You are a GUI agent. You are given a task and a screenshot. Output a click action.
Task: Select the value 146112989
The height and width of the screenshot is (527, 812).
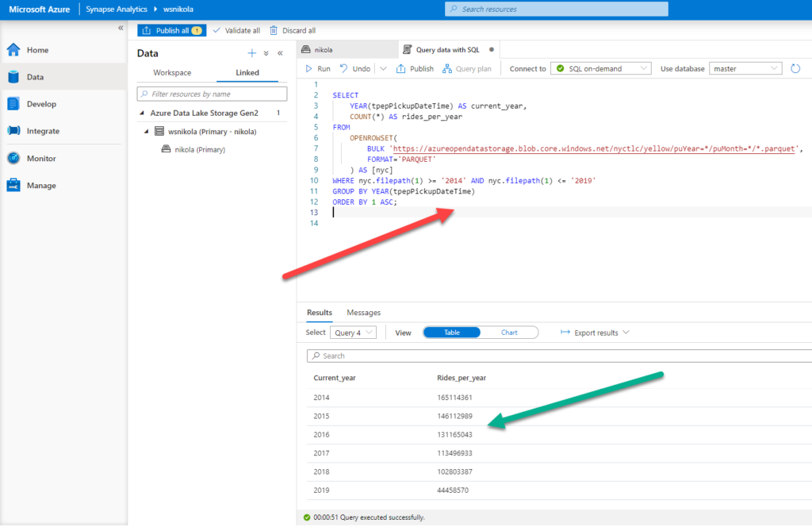(x=454, y=416)
